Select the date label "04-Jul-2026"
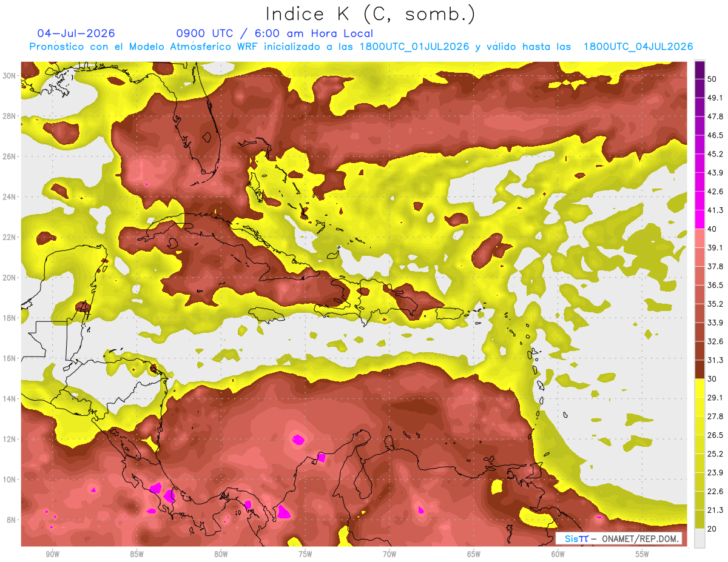 pyautogui.click(x=76, y=33)
